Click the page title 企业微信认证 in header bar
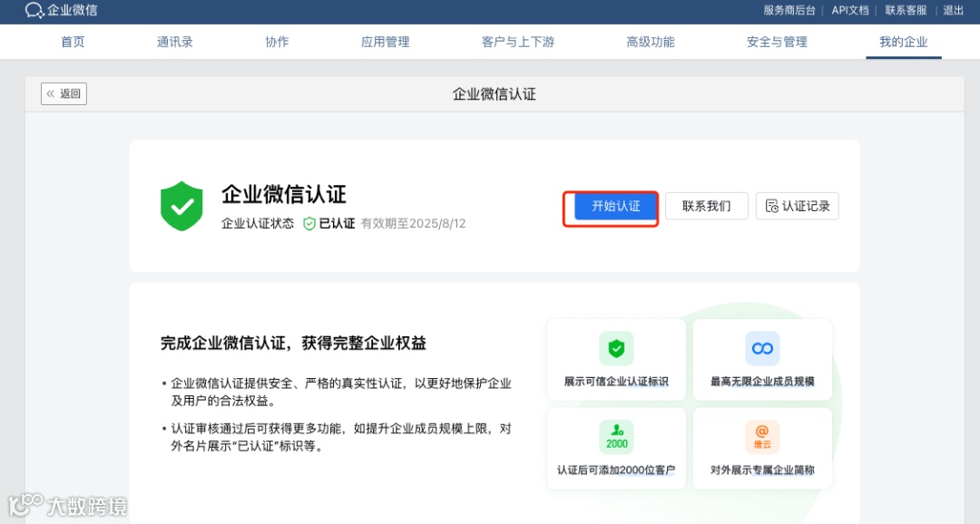The height and width of the screenshot is (524, 980). coord(495,94)
